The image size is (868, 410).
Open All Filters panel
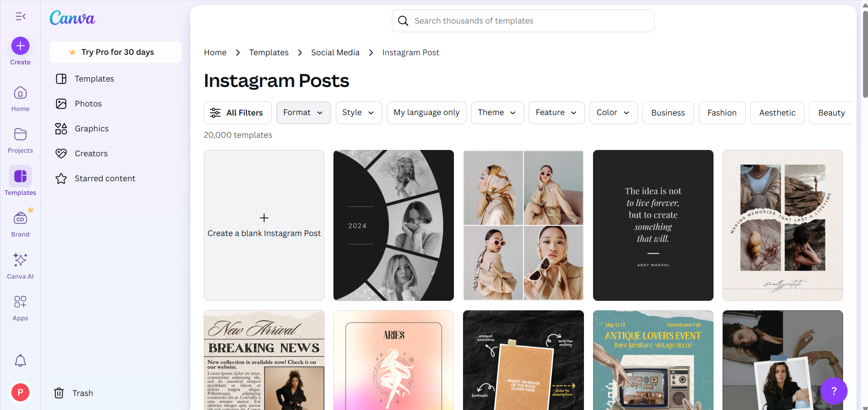[x=238, y=113]
